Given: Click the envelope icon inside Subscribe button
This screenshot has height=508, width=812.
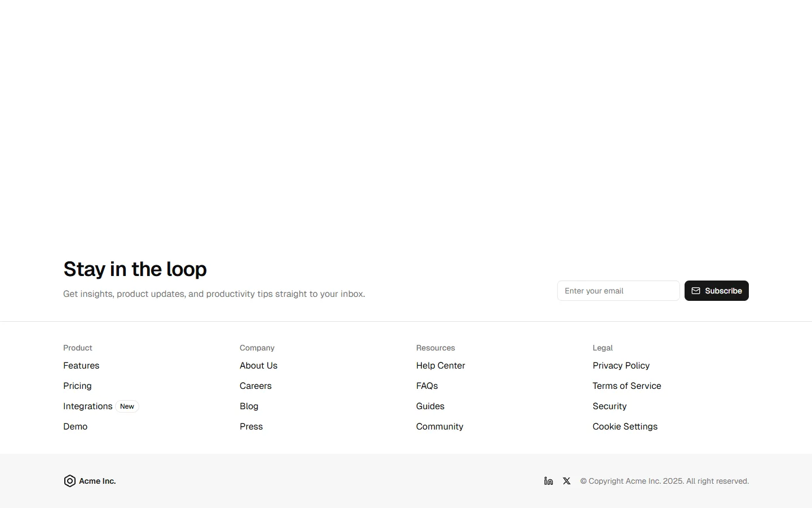Looking at the screenshot, I should [695, 291].
